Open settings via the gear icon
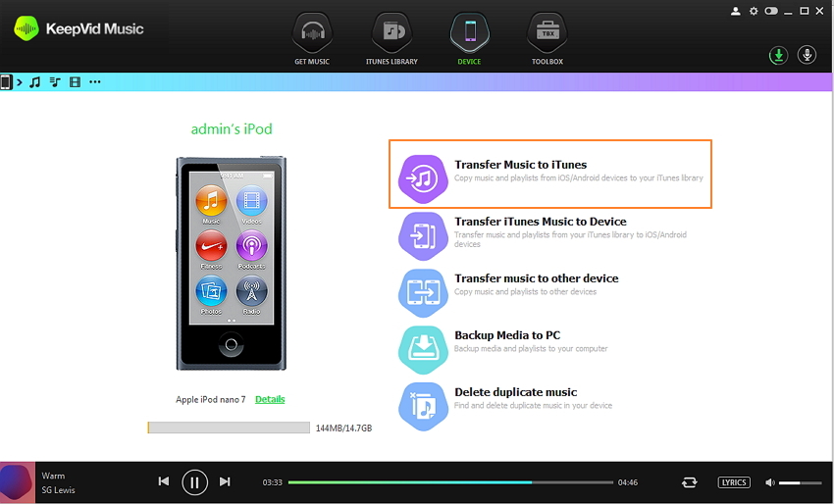Viewport: 834px width, 504px height. [x=754, y=11]
